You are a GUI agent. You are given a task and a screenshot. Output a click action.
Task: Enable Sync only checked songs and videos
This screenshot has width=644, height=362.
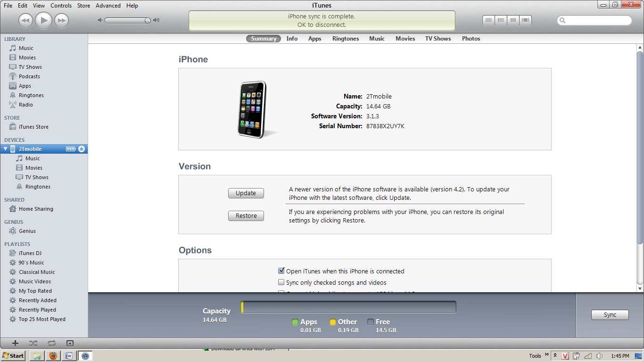coord(281,282)
